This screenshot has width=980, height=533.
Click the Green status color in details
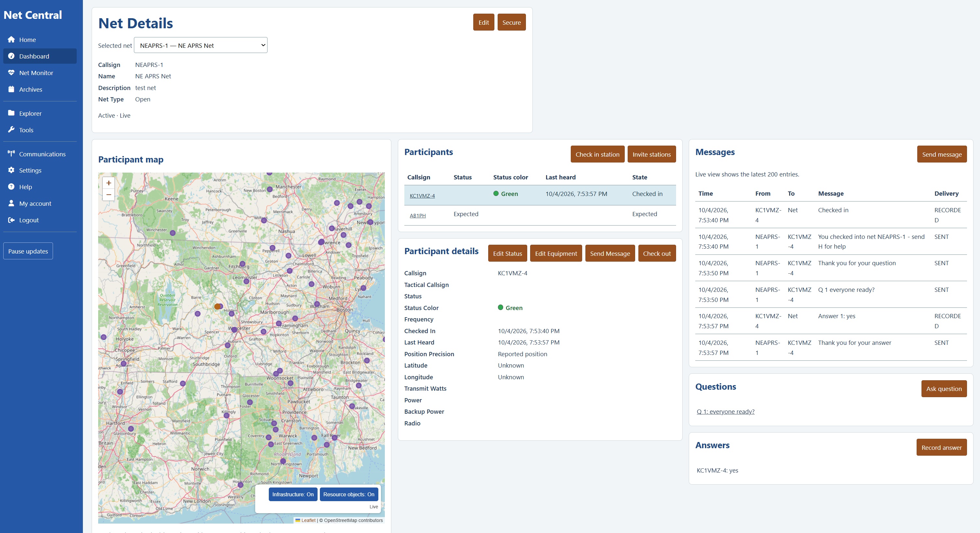(x=510, y=308)
